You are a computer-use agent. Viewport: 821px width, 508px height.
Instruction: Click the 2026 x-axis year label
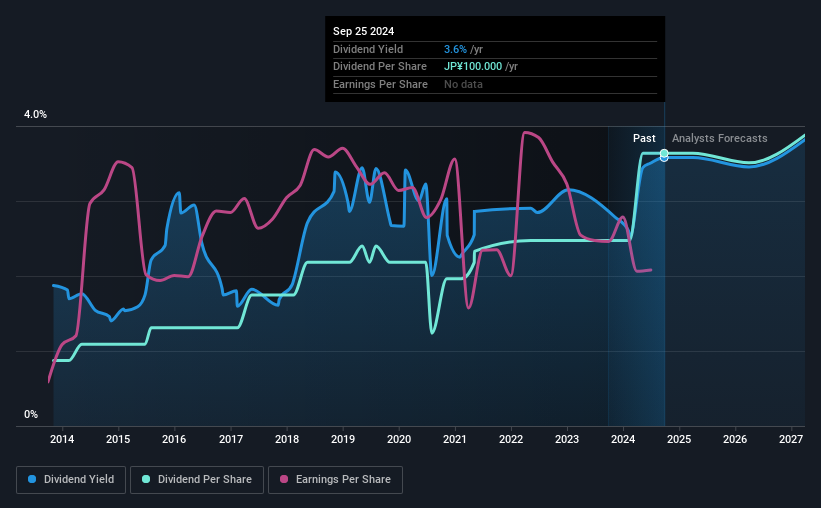coord(735,439)
